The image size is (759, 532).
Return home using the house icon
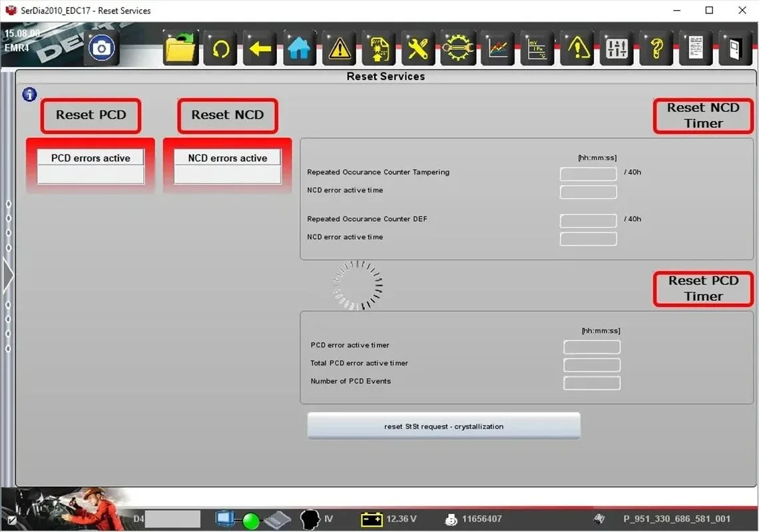click(x=299, y=47)
